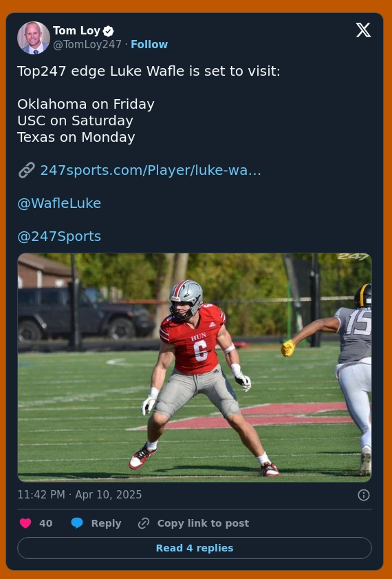Open Read 4 replies

point(195,548)
